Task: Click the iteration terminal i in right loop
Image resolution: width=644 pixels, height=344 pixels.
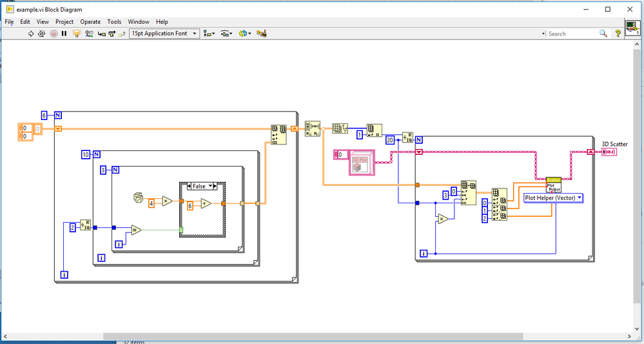Action: coord(424,254)
